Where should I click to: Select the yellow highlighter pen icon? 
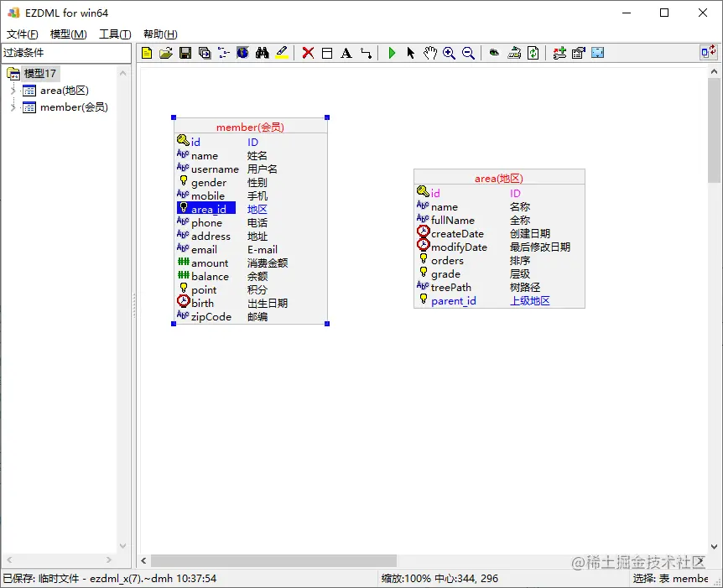tap(282, 53)
